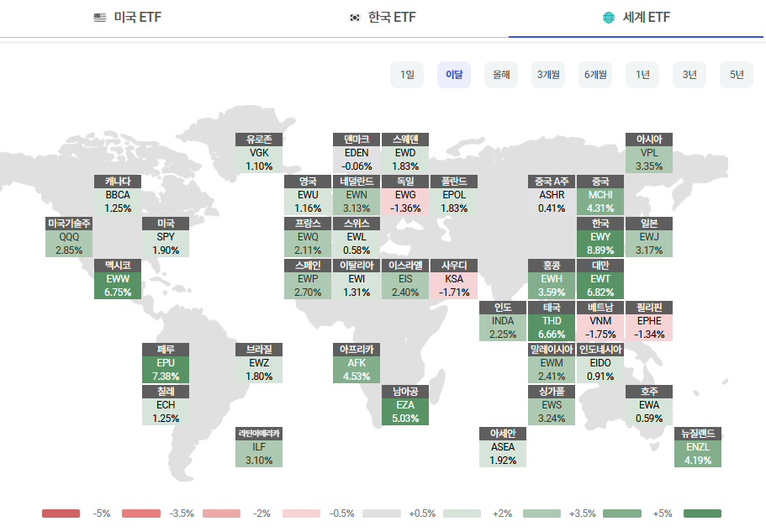Set period to 3년
Viewport: 766px width, 532px height.
pos(689,75)
